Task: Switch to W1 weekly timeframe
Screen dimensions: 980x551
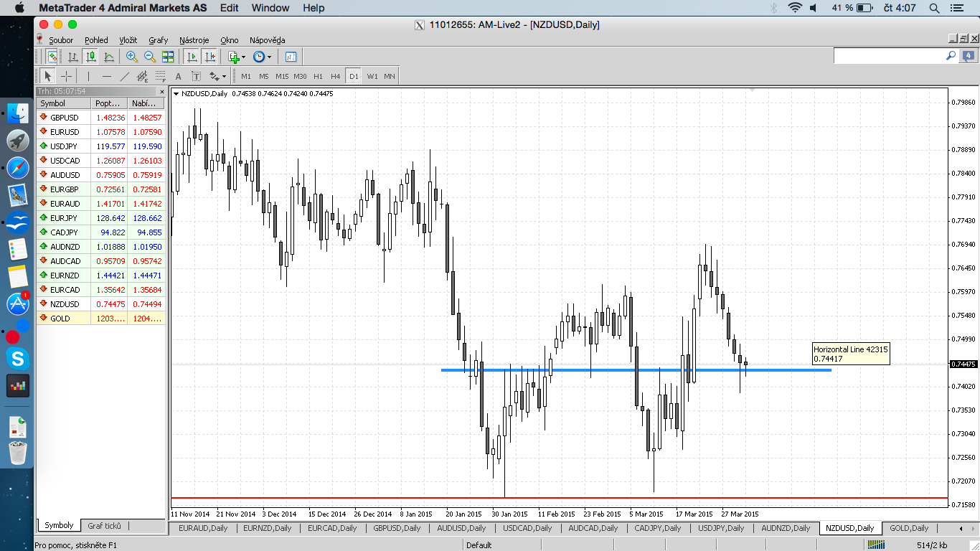Action: coord(372,76)
